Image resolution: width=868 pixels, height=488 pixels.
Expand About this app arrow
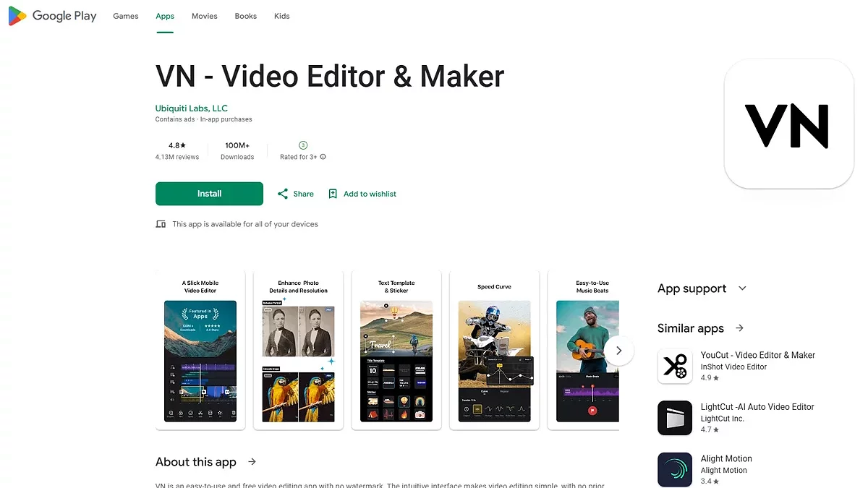tap(252, 462)
